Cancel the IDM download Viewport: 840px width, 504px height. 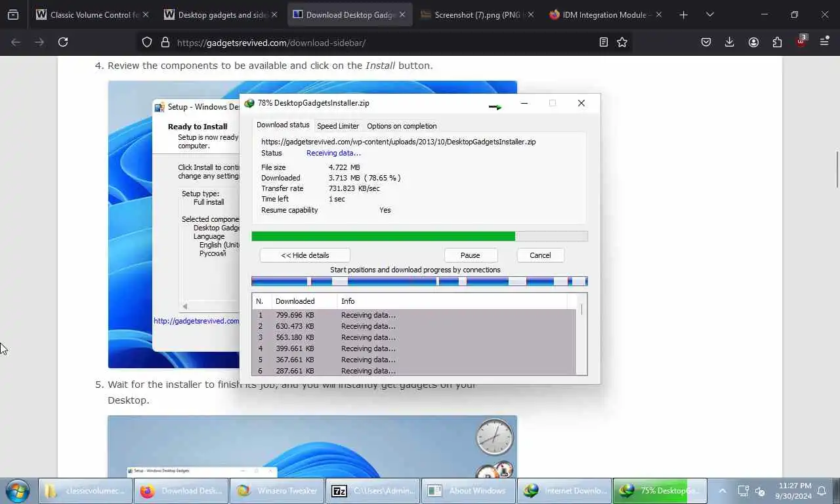(x=540, y=255)
